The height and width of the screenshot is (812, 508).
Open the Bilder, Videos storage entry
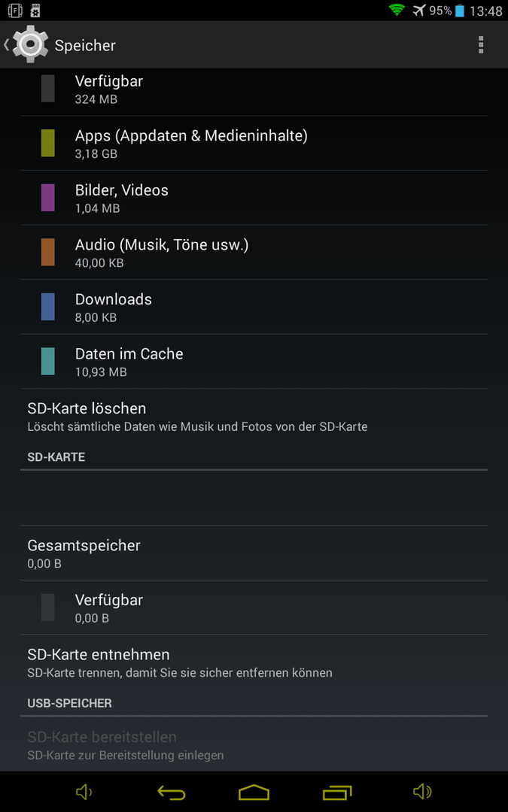click(x=254, y=198)
